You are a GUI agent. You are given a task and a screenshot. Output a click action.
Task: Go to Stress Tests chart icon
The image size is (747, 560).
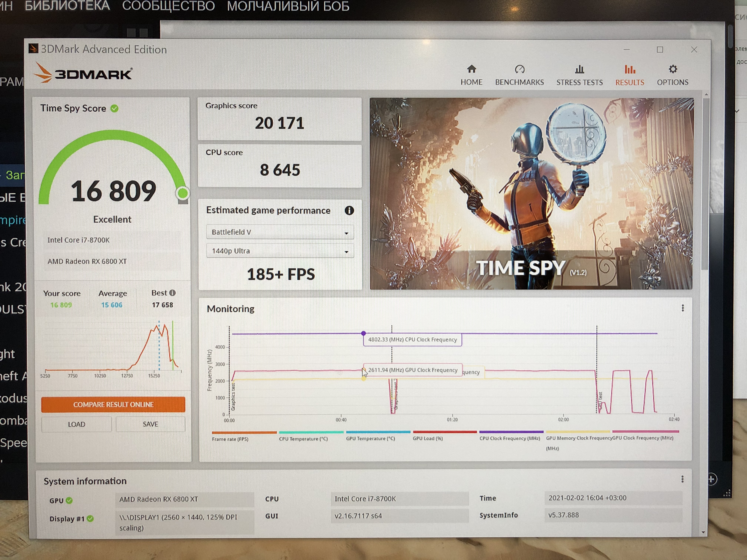click(579, 69)
